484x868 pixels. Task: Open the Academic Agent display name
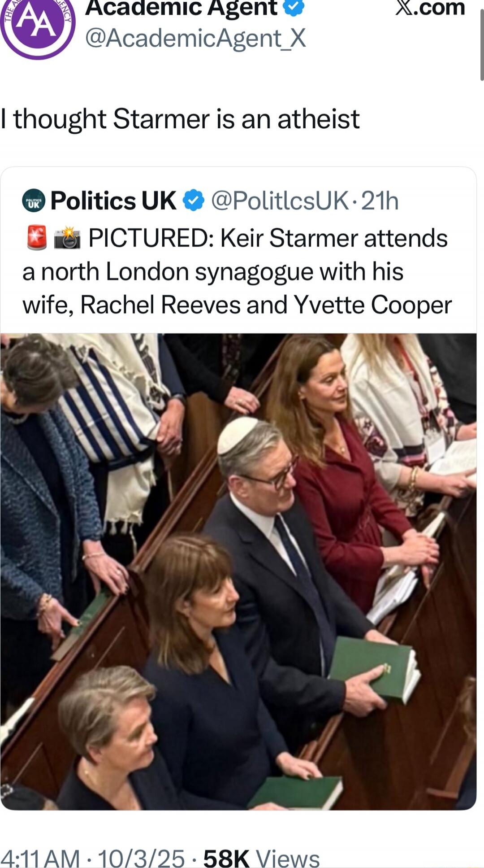coord(181,8)
